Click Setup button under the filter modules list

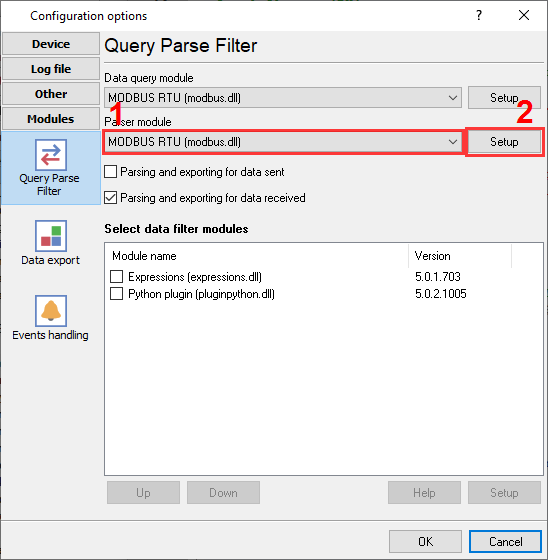coord(504,492)
